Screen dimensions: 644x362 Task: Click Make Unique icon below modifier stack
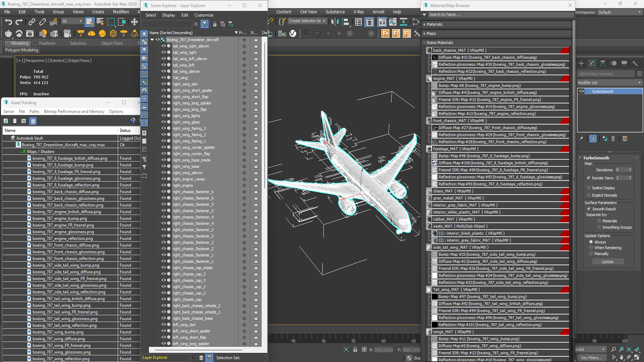(x=605, y=139)
